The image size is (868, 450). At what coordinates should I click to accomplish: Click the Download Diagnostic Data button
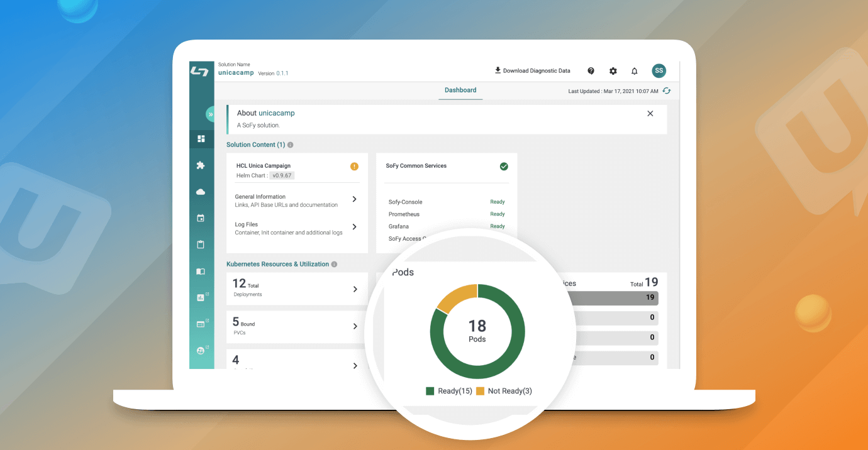532,71
